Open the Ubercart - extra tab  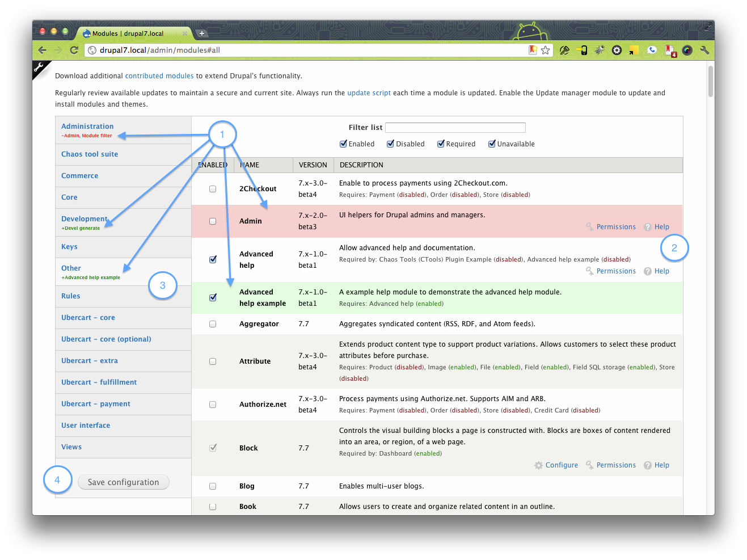[123, 361]
